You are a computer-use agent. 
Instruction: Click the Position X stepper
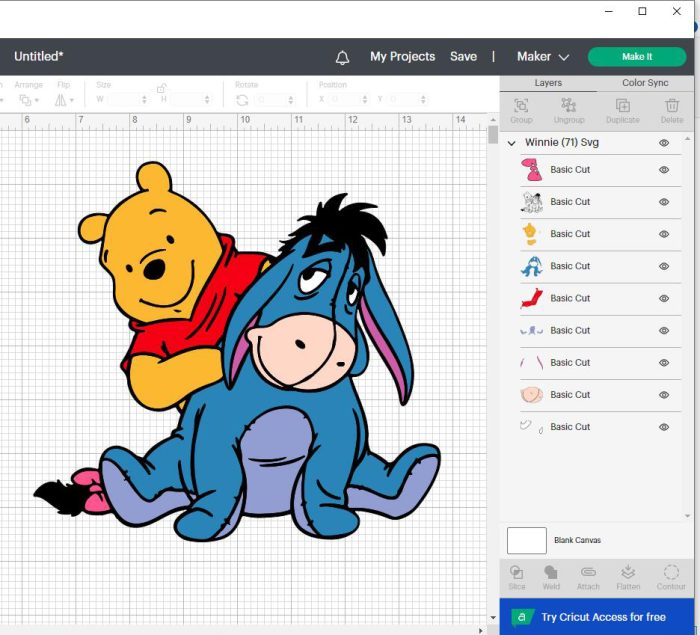(x=365, y=99)
